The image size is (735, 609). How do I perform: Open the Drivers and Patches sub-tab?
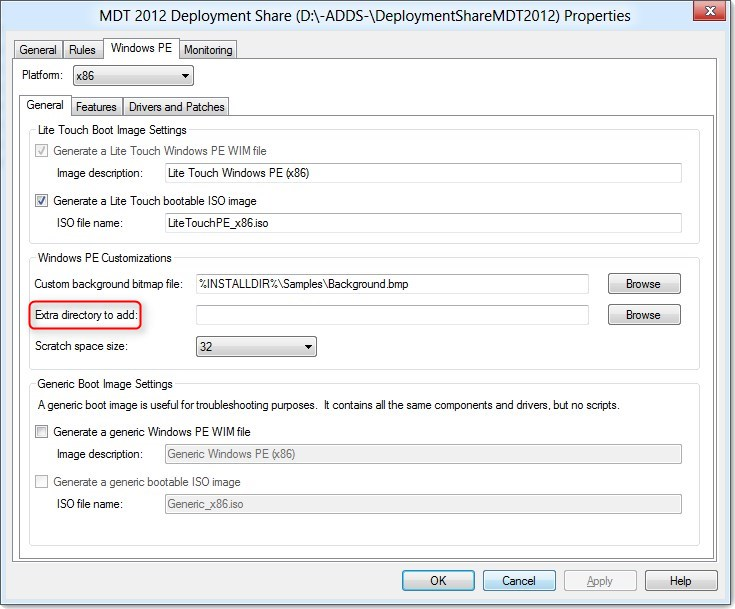(x=176, y=107)
